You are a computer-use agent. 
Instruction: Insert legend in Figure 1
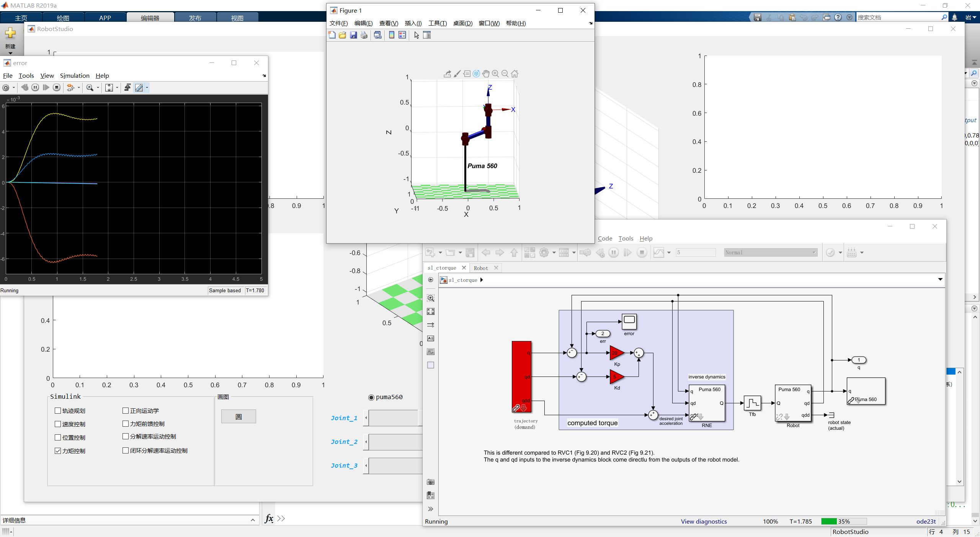point(402,35)
